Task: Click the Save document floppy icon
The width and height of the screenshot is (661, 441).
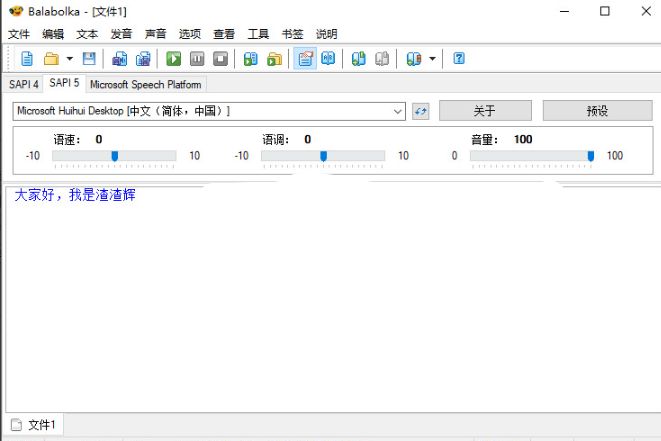Action: (89, 59)
